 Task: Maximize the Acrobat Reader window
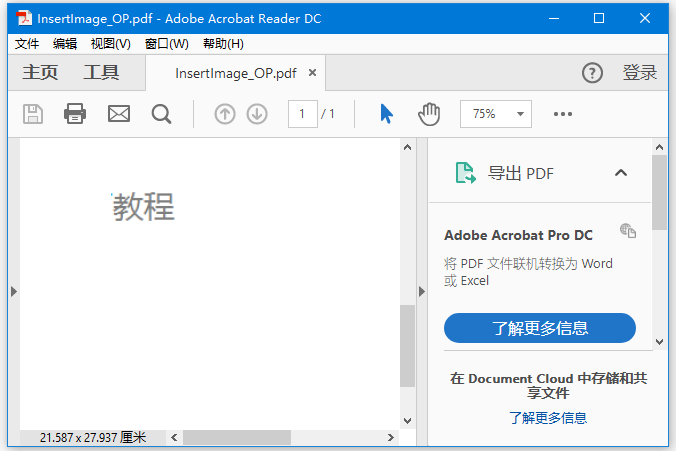pyautogui.click(x=599, y=18)
